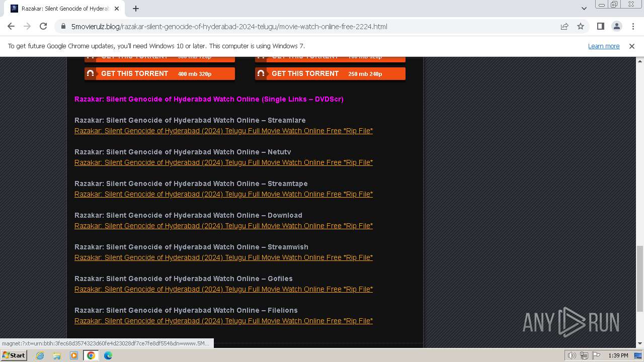This screenshot has width=644, height=362.
Task: Open the Streamtape watch online link
Action: 223,194
